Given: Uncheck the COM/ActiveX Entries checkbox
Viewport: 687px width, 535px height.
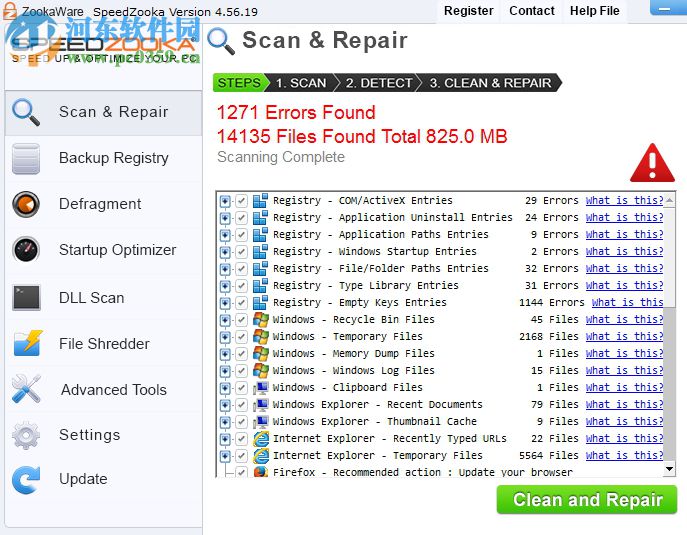Looking at the screenshot, I should (241, 201).
